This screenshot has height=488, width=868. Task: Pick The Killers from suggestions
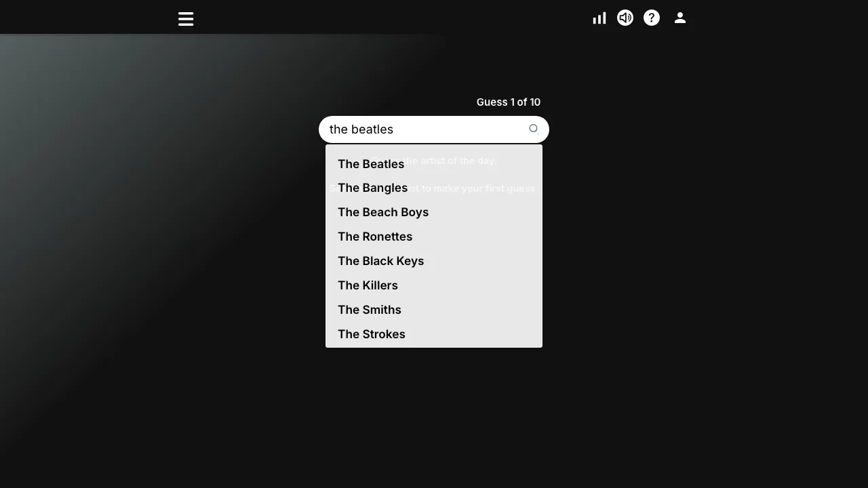point(434,285)
